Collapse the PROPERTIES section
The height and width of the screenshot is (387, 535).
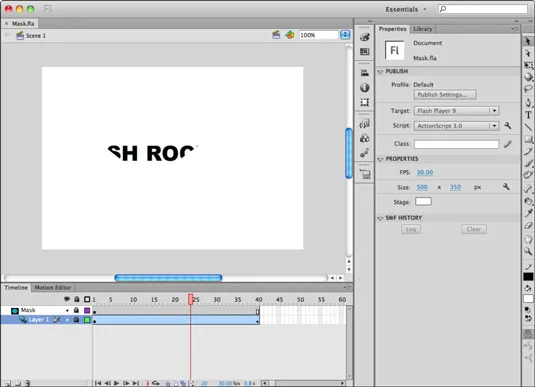click(x=380, y=159)
